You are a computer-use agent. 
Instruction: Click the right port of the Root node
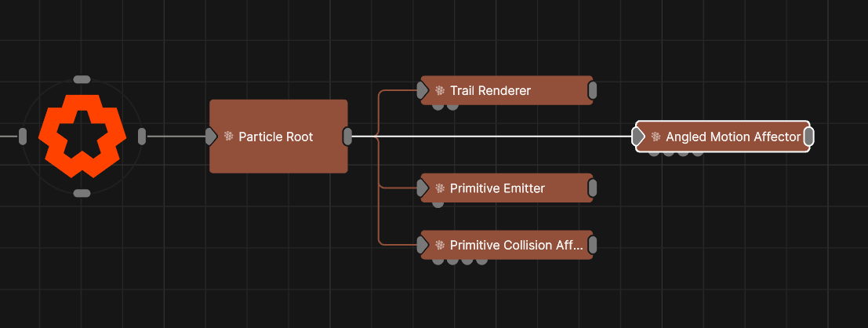(x=142, y=137)
